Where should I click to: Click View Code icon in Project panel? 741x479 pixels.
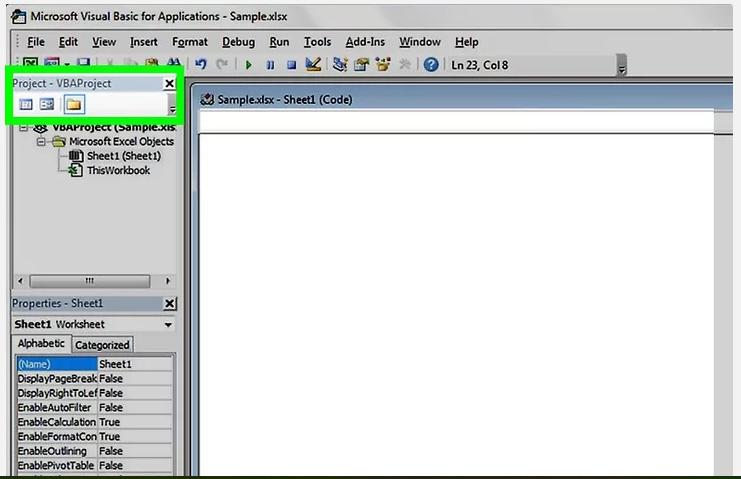(x=27, y=104)
